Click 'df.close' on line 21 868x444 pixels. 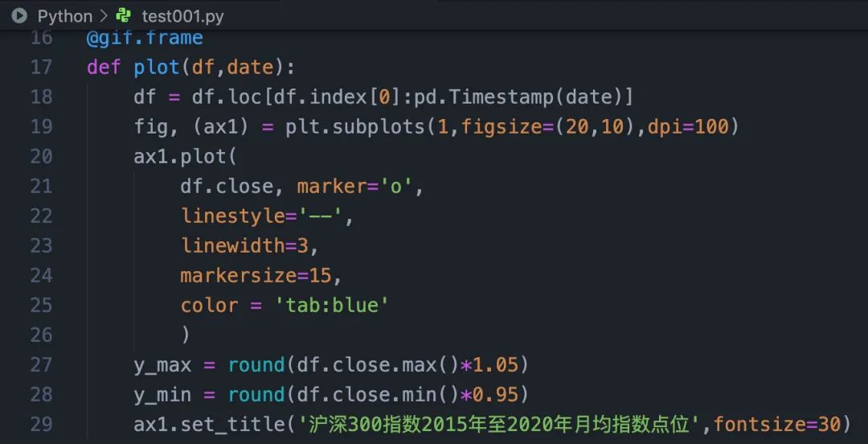click(227, 187)
